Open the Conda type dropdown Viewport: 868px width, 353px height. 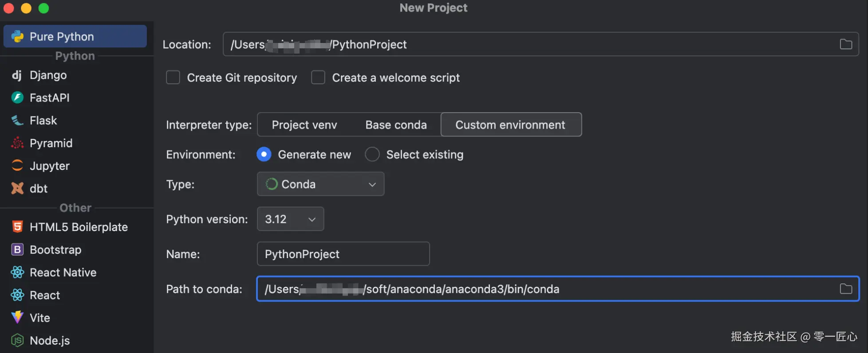[320, 184]
